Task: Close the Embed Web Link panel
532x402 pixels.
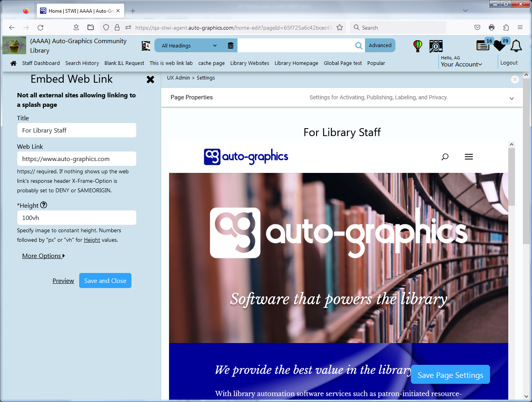Action: click(150, 80)
